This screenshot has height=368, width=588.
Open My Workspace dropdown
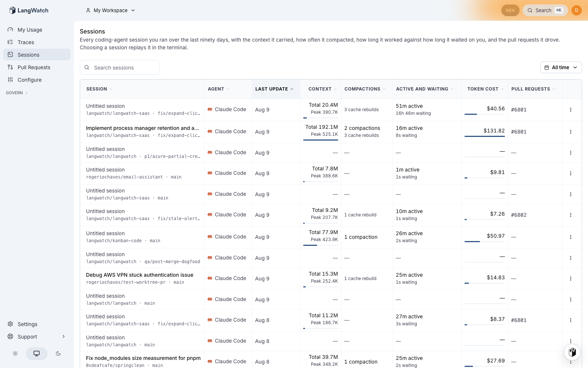(x=111, y=10)
